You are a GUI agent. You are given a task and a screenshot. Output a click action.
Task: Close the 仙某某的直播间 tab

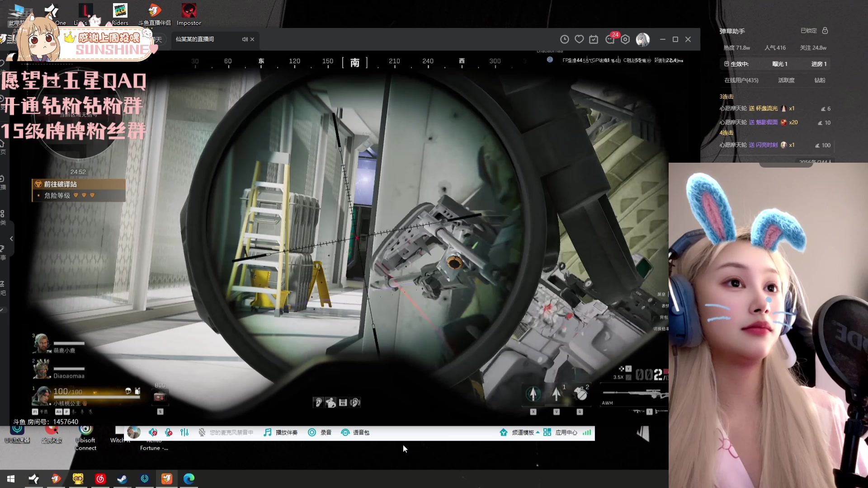tap(252, 39)
